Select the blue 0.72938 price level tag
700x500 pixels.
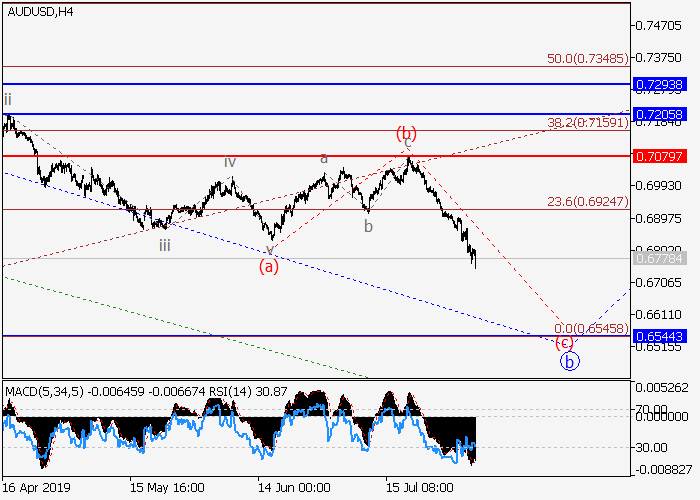(657, 83)
